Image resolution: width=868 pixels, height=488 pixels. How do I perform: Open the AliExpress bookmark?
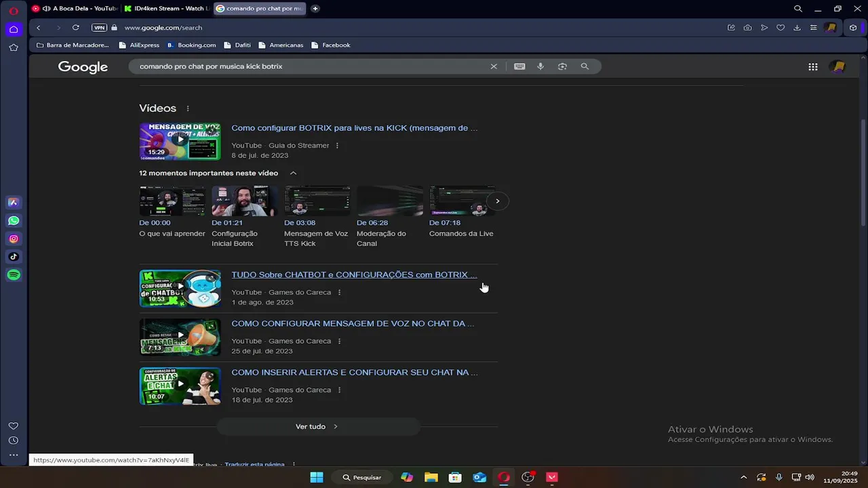[139, 45]
